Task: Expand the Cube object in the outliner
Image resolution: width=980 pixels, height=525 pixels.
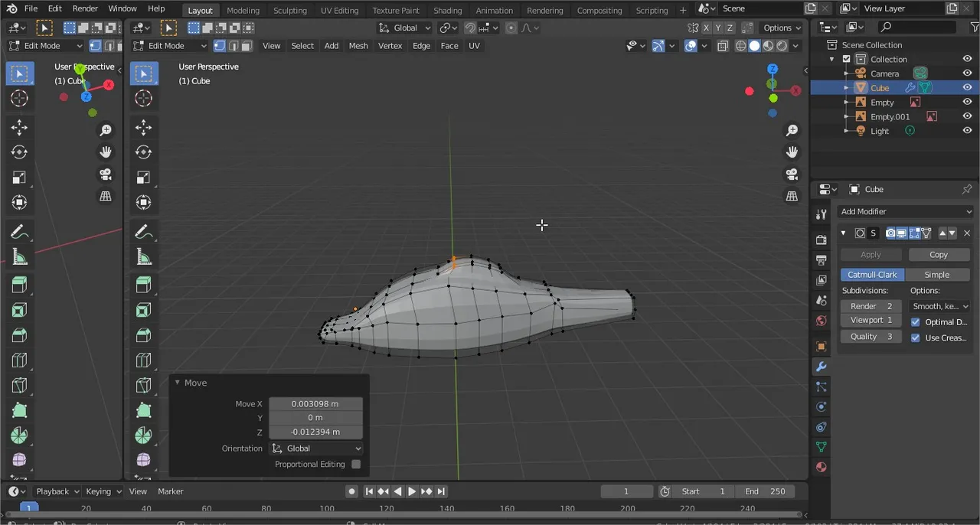Action: 847,88
